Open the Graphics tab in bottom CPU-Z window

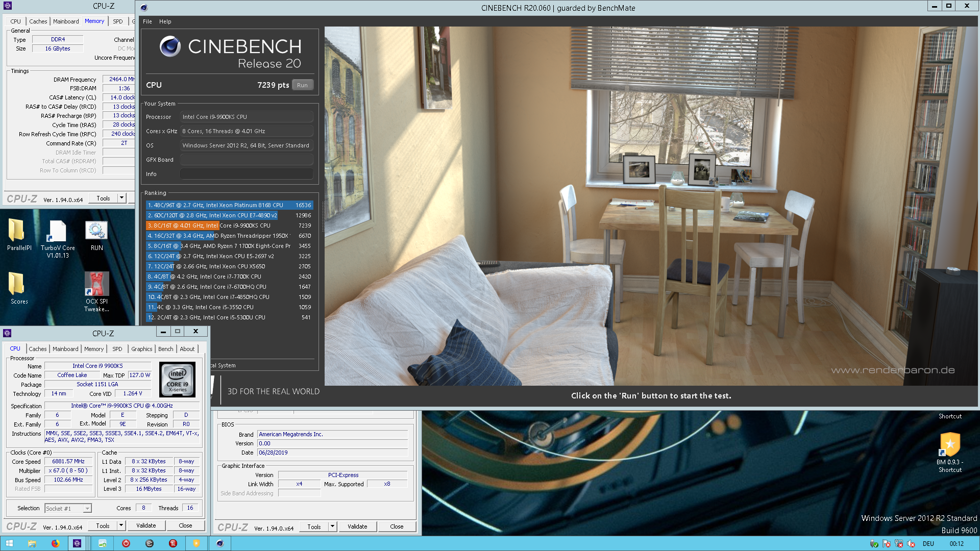click(x=141, y=349)
